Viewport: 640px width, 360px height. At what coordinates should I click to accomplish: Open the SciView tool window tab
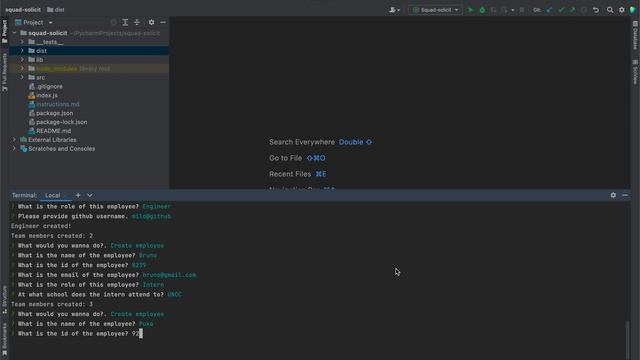635,72
